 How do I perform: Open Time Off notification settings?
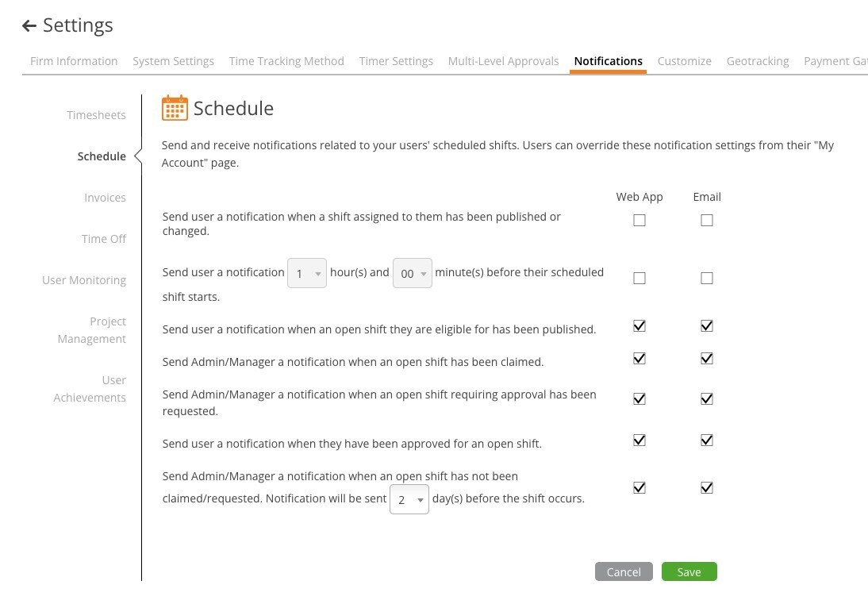click(x=104, y=239)
